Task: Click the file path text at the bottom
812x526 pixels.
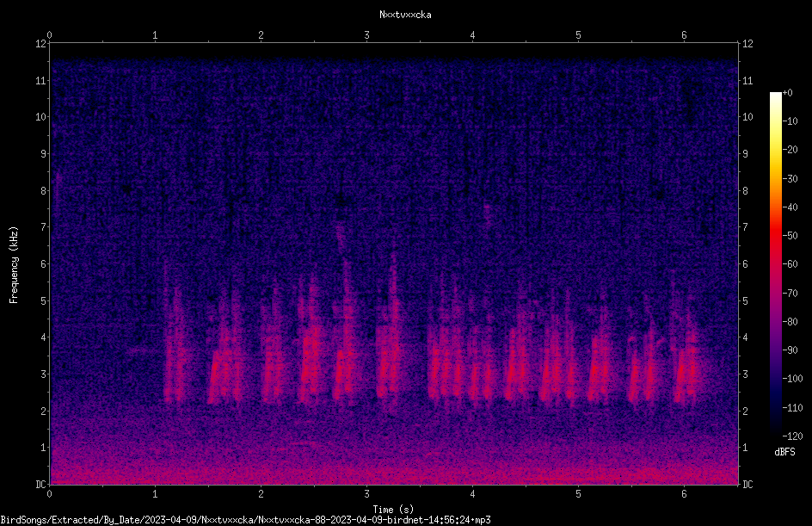Action: 245,520
